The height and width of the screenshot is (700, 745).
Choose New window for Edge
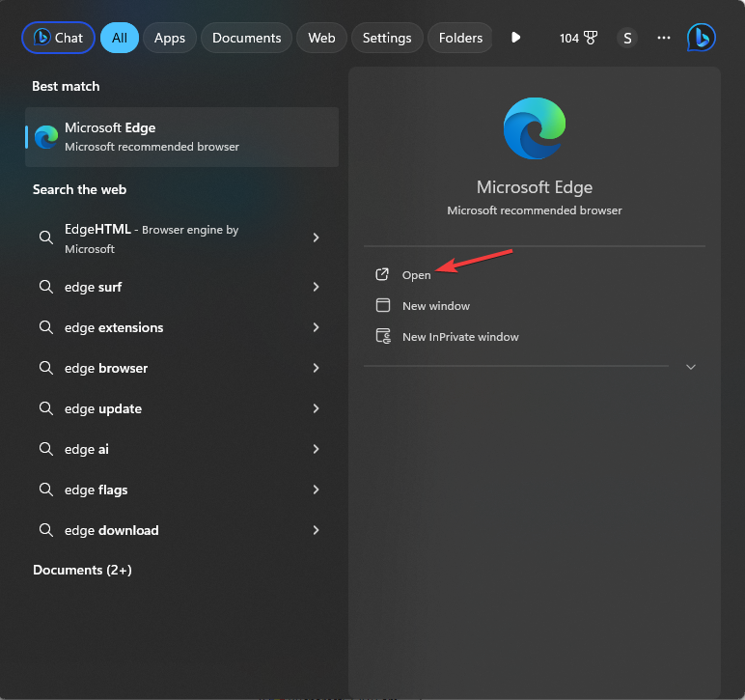(x=435, y=306)
